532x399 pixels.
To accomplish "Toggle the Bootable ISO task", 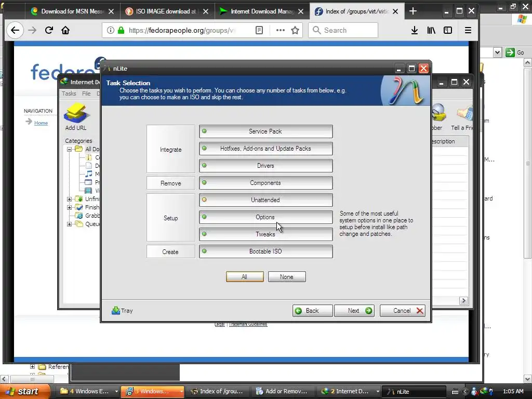I will (265, 251).
